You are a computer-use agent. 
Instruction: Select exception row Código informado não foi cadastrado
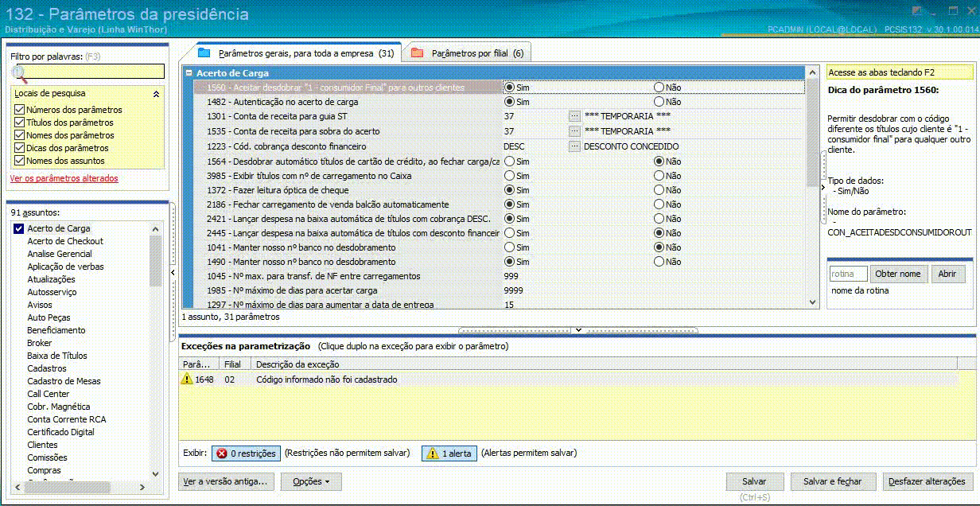tap(568, 379)
